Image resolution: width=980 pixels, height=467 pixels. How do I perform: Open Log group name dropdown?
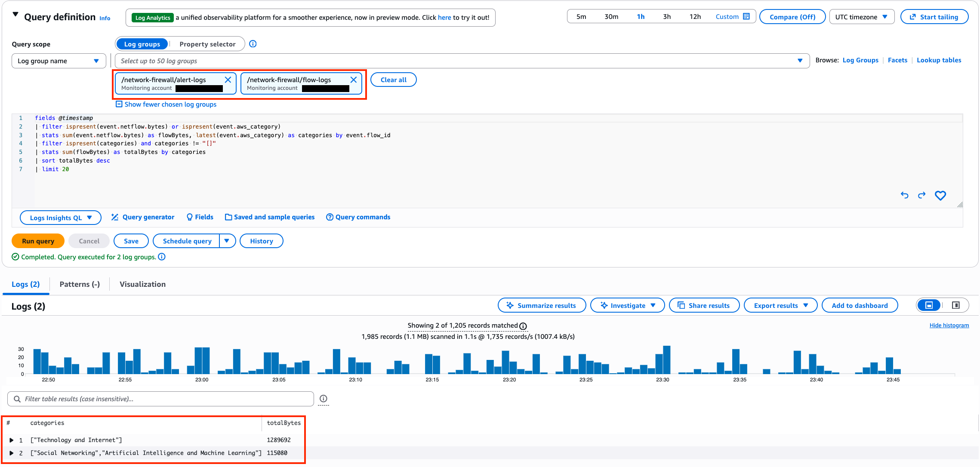pyautogui.click(x=59, y=61)
